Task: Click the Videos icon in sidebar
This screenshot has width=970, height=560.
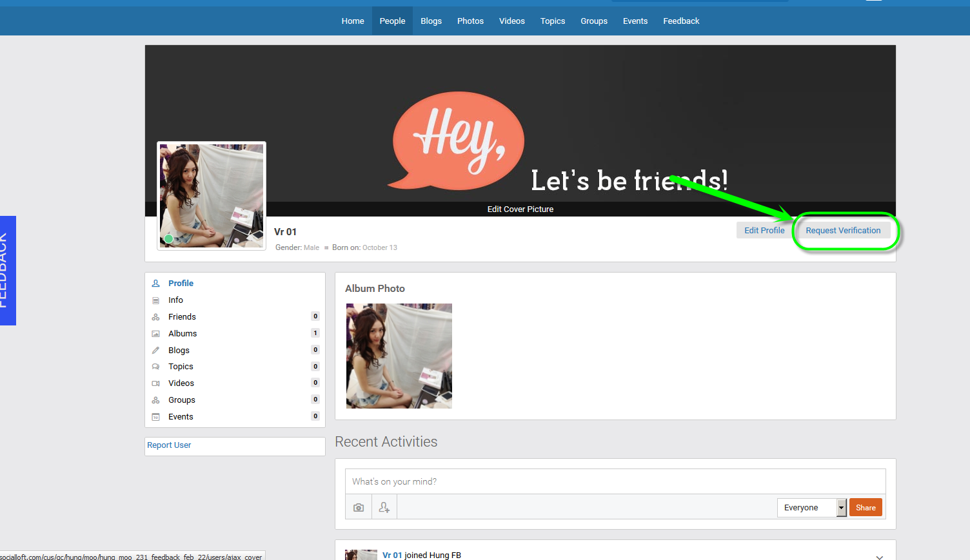Action: [x=155, y=383]
